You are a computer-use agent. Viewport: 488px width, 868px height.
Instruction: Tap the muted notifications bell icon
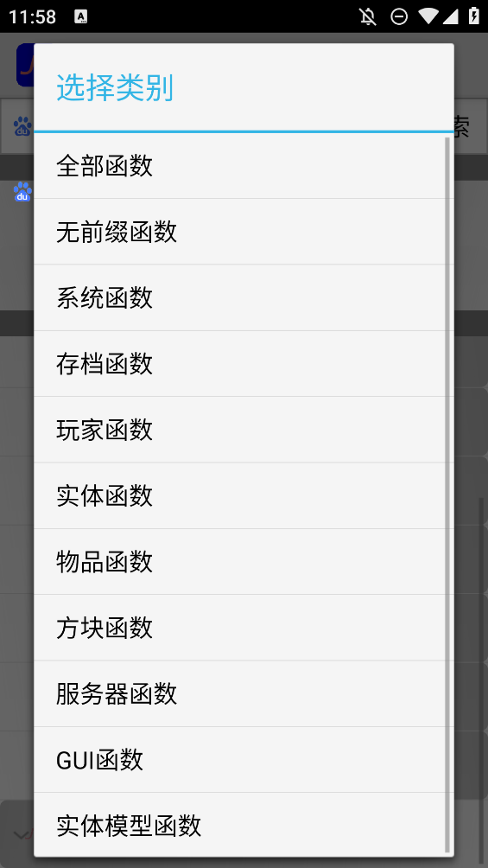pos(368,16)
